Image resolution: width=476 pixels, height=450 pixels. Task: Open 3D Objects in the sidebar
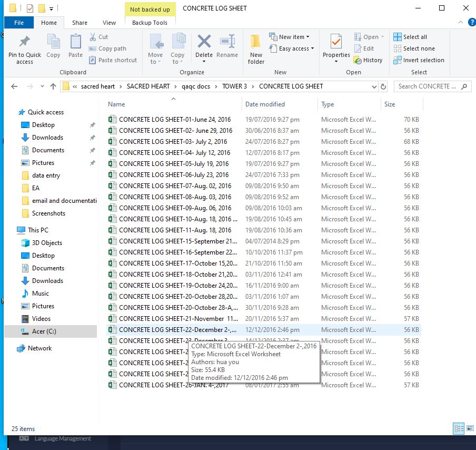[47, 243]
